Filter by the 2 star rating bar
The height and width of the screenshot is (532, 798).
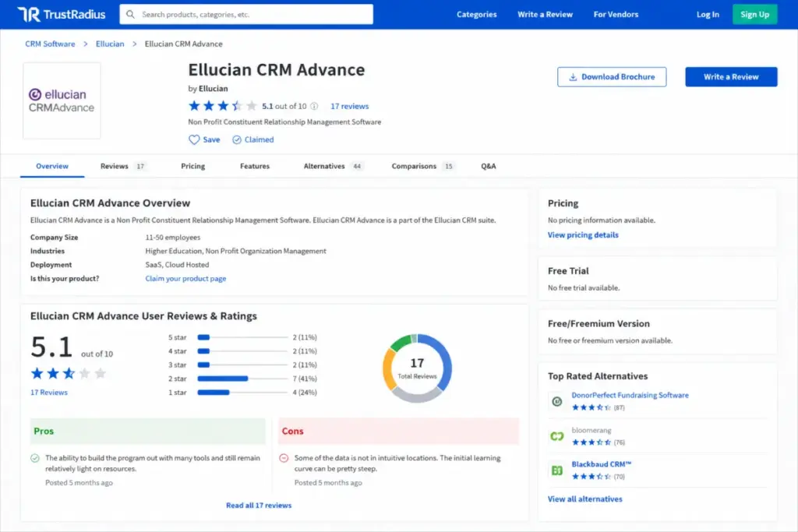pos(243,379)
